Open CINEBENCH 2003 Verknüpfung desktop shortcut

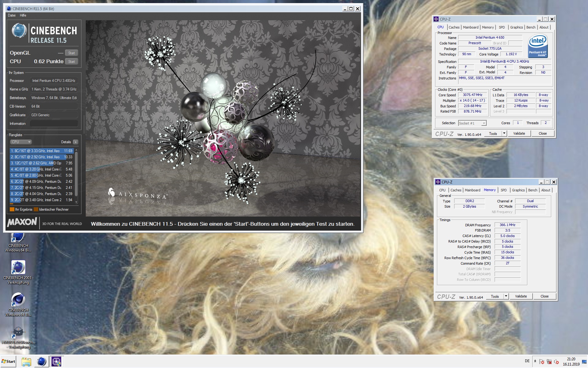pos(18,272)
